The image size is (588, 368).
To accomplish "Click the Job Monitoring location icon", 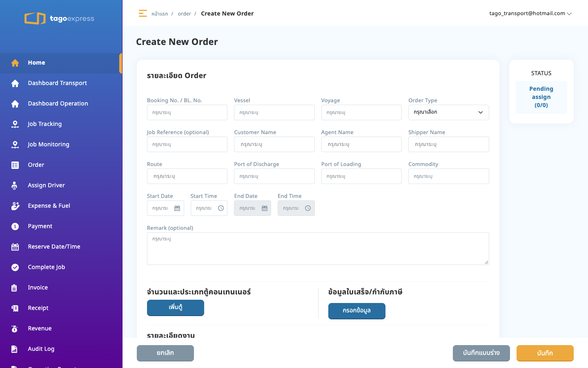I will 15,145.
